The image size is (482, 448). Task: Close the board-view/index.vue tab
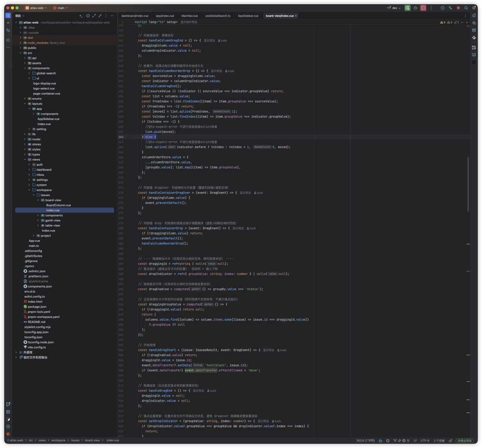pos(296,16)
